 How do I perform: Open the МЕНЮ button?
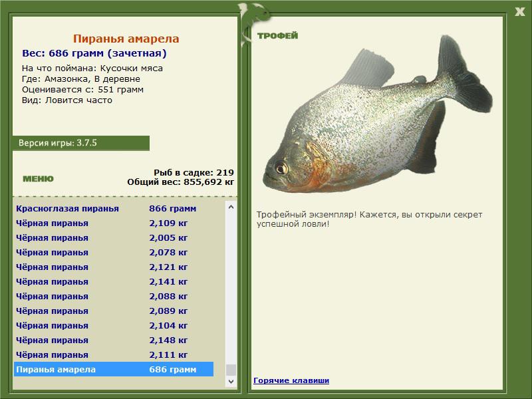(38, 179)
